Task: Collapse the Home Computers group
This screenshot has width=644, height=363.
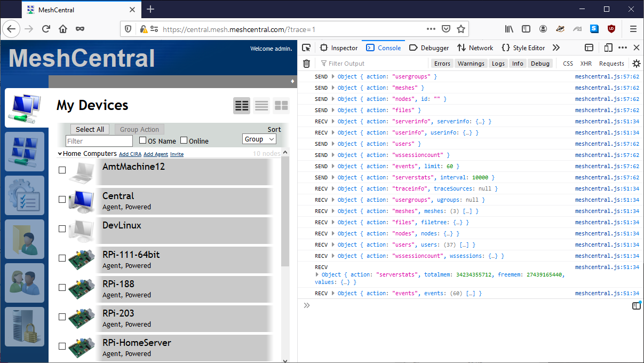Action: pos(60,153)
